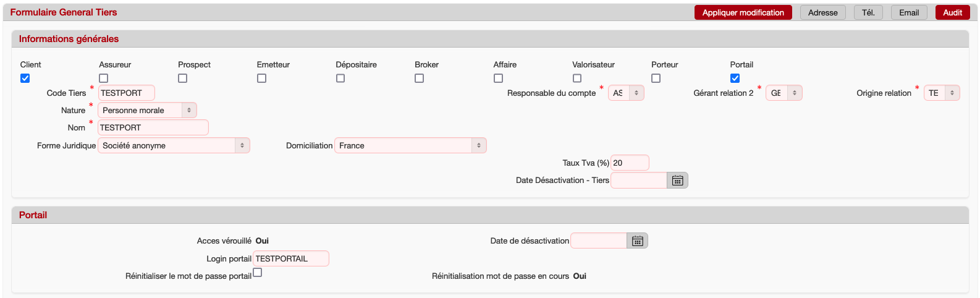Viewport: 980px width, 298px height.
Task: Open calendar picker for portal Date de désactivation
Action: pos(637,241)
